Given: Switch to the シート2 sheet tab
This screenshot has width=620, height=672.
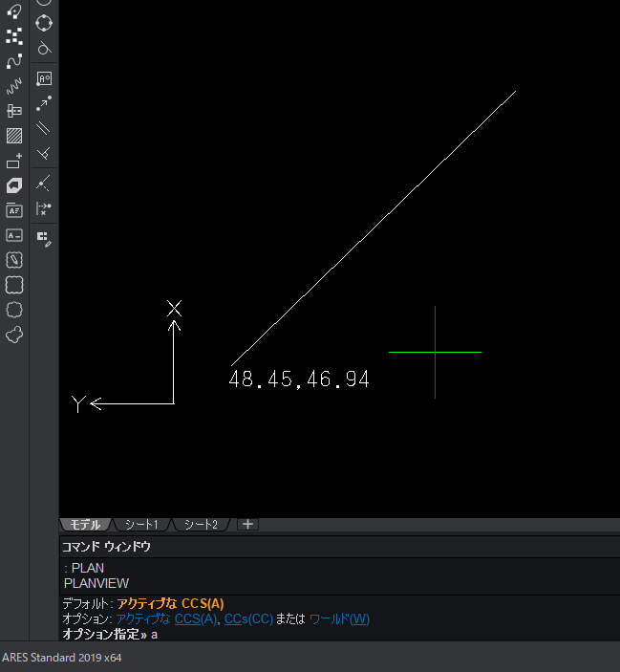Looking at the screenshot, I should point(201,525).
